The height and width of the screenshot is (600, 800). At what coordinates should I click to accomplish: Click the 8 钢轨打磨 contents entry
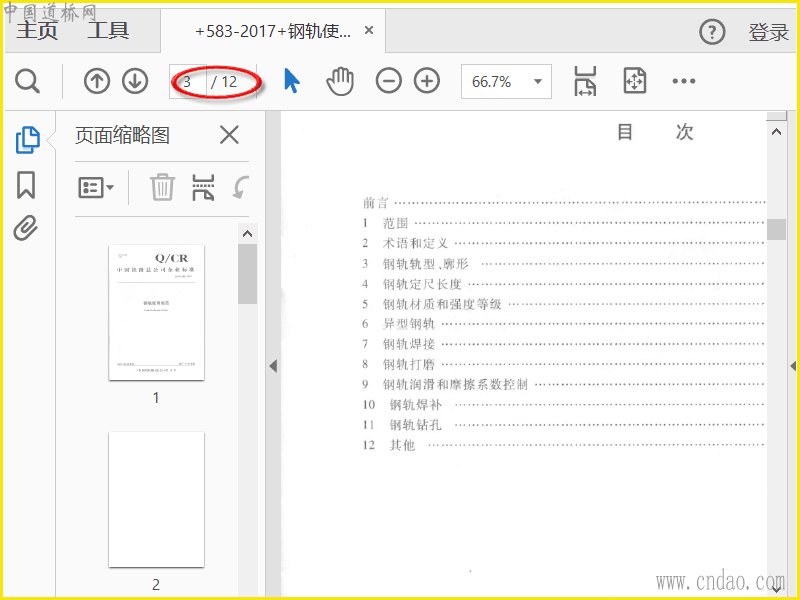pyautogui.click(x=564, y=364)
